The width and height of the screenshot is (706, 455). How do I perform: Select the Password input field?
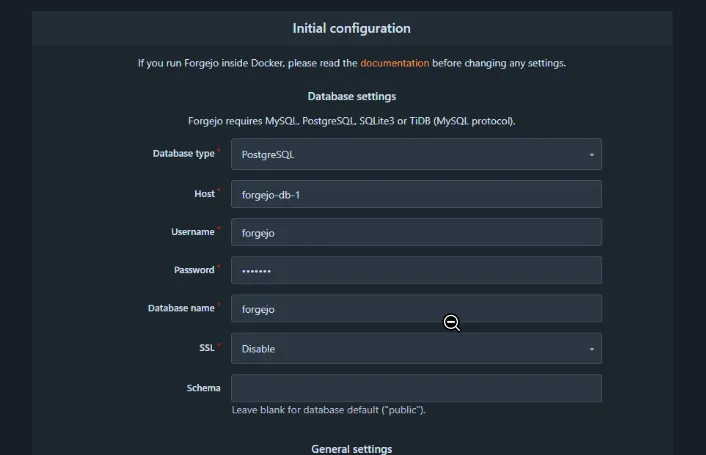[416, 270]
